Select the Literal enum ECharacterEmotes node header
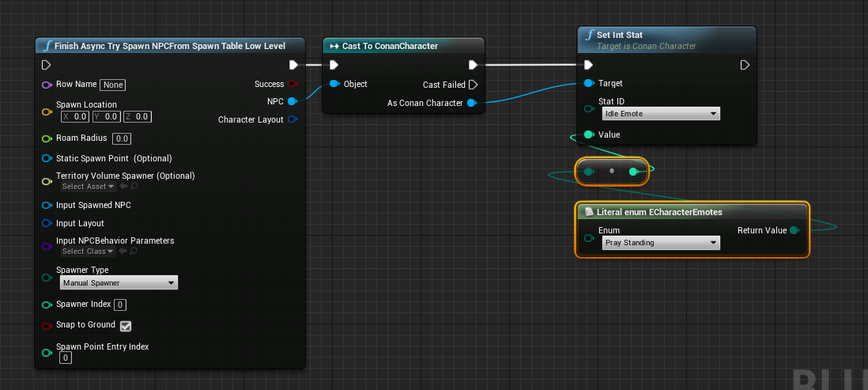868x390 pixels. pos(660,212)
